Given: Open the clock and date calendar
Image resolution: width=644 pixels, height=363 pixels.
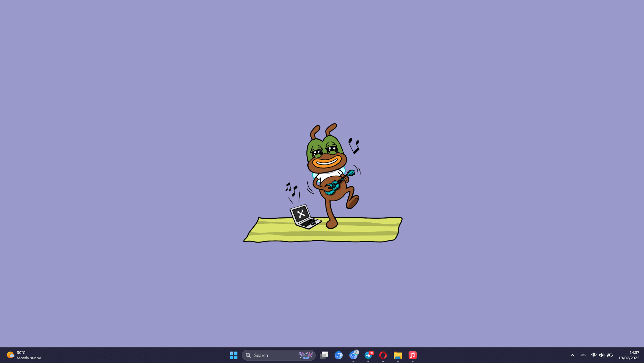Looking at the screenshot, I should 629,355.
